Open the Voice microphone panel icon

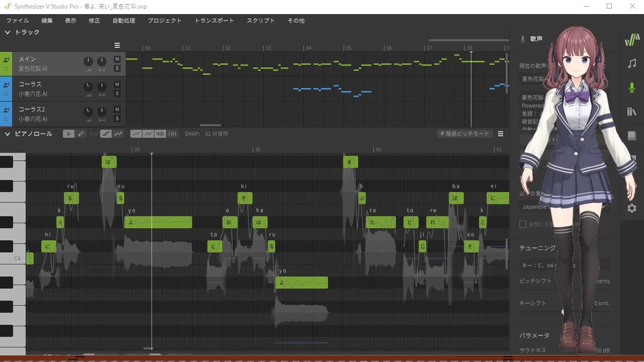click(x=632, y=87)
